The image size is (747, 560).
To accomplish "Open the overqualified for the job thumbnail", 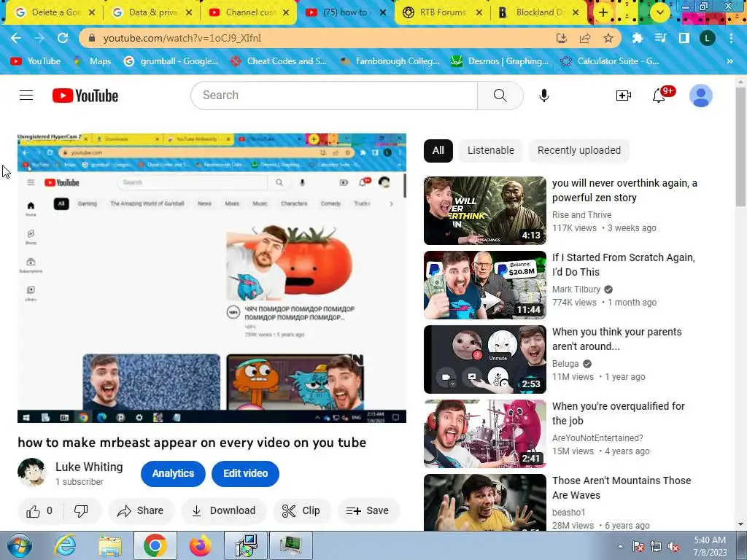I will [485, 434].
